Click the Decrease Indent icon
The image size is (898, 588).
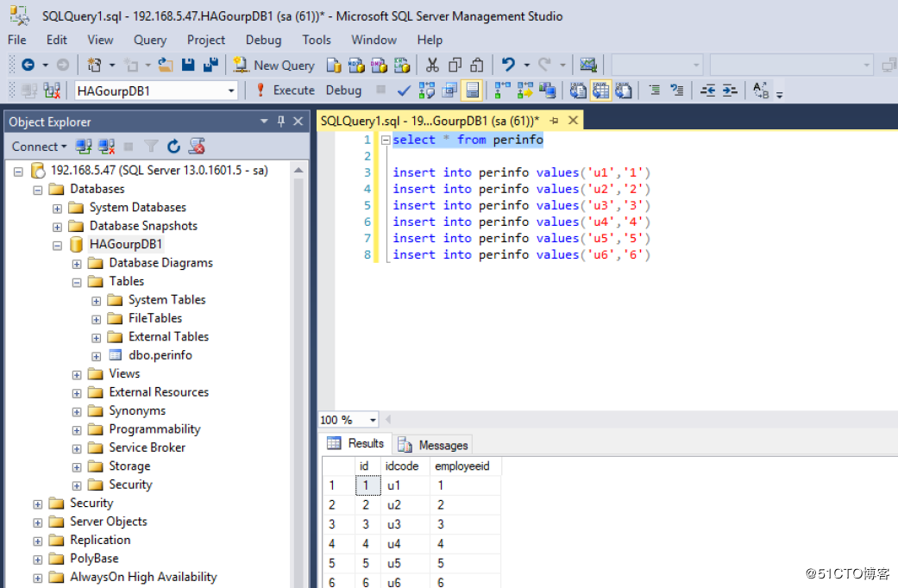708,91
